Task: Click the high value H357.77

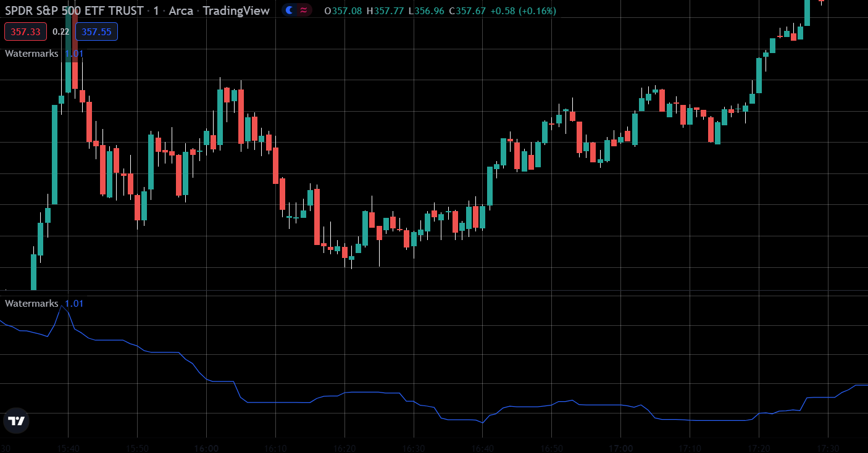Action: click(385, 11)
